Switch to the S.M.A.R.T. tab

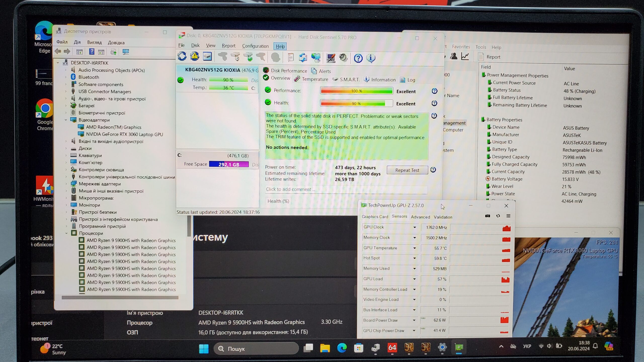[x=349, y=80]
